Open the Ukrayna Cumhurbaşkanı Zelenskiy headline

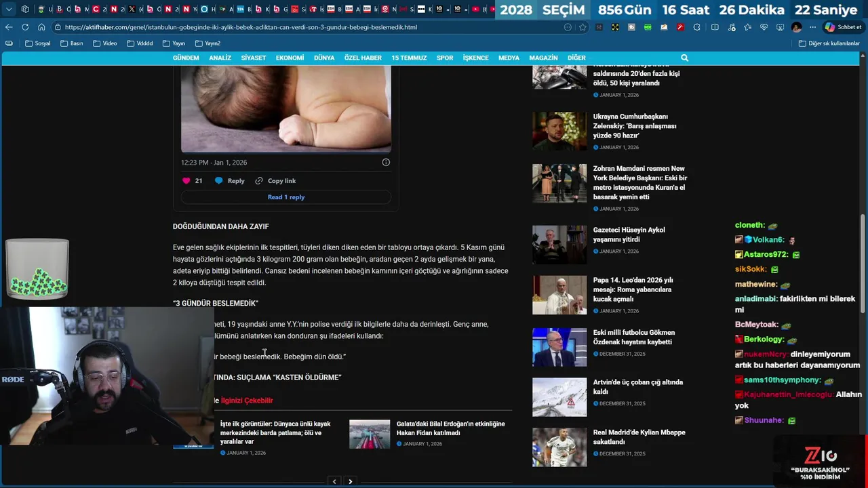[x=635, y=126]
